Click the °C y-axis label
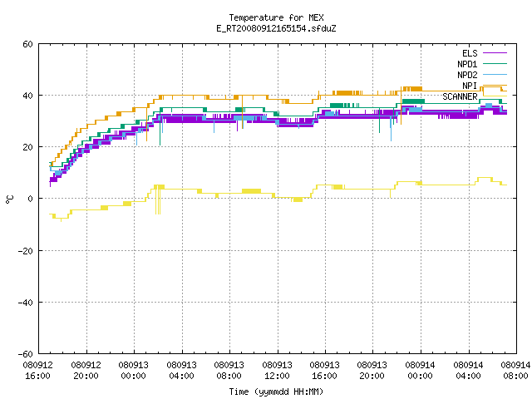The width and height of the screenshot is (532, 399). click(x=10, y=199)
